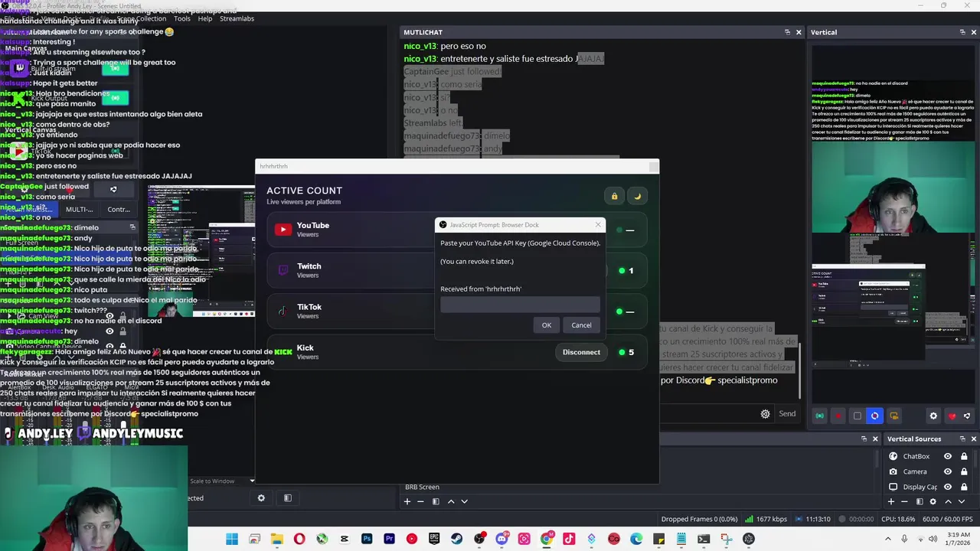Cancel the YouTube API key prompt
980x551 pixels.
coord(581,325)
